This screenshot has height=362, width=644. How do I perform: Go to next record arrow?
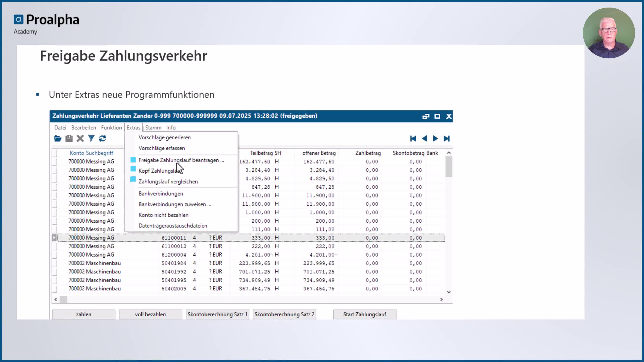[x=435, y=138]
